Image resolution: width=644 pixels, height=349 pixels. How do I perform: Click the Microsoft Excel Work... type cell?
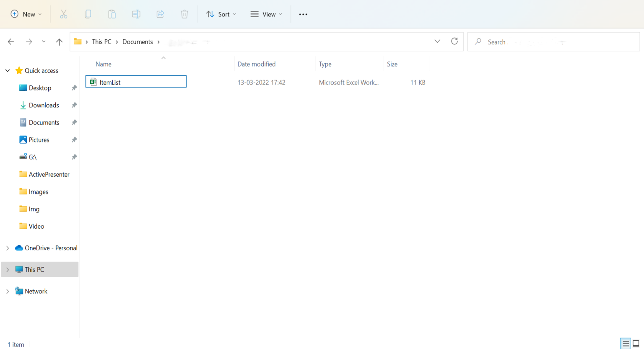[x=349, y=83]
